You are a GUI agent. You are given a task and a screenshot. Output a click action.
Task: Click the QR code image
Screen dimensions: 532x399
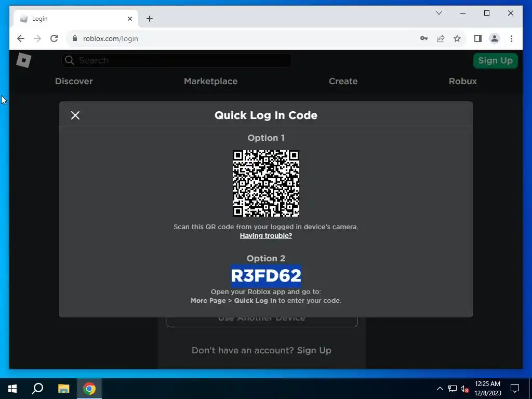(x=266, y=183)
